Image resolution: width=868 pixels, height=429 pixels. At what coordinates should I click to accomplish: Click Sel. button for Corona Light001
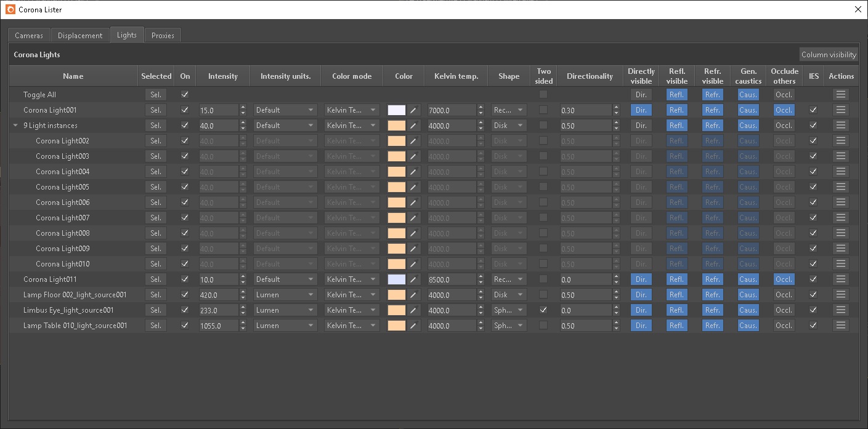(x=156, y=110)
